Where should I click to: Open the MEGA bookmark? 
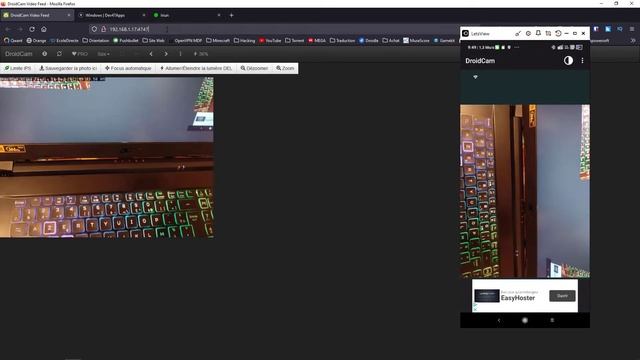tap(317, 40)
